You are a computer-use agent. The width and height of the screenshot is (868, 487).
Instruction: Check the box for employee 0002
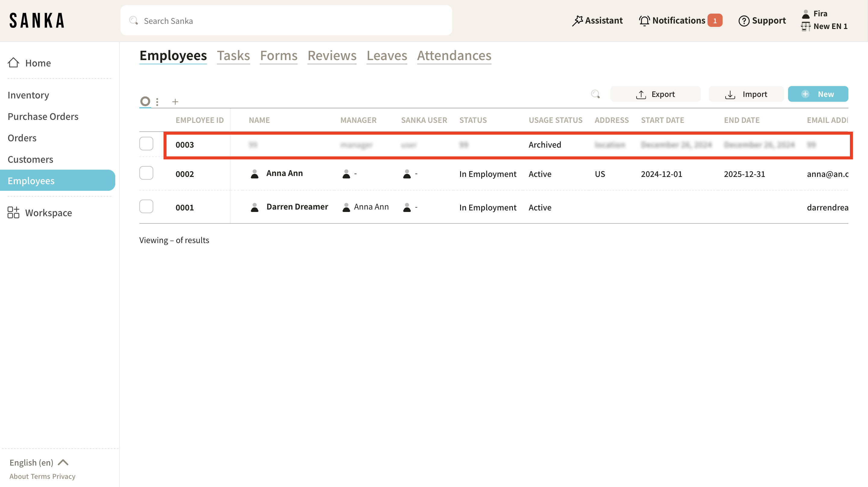[x=146, y=173]
